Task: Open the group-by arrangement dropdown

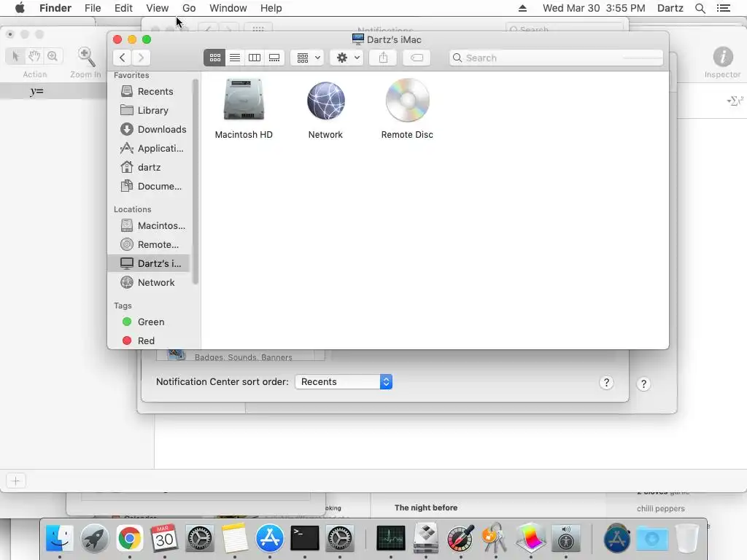Action: coord(307,58)
